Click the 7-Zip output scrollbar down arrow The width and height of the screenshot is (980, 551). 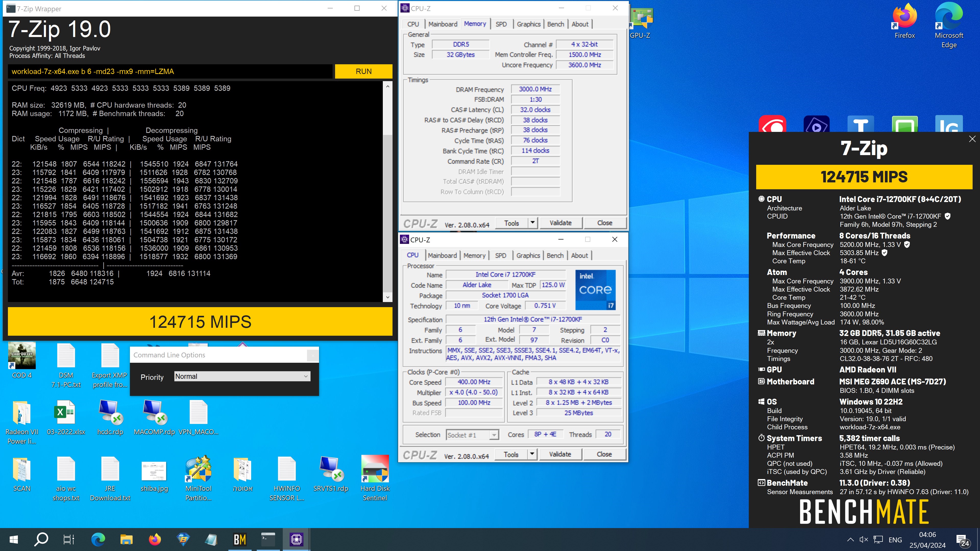coord(387,297)
